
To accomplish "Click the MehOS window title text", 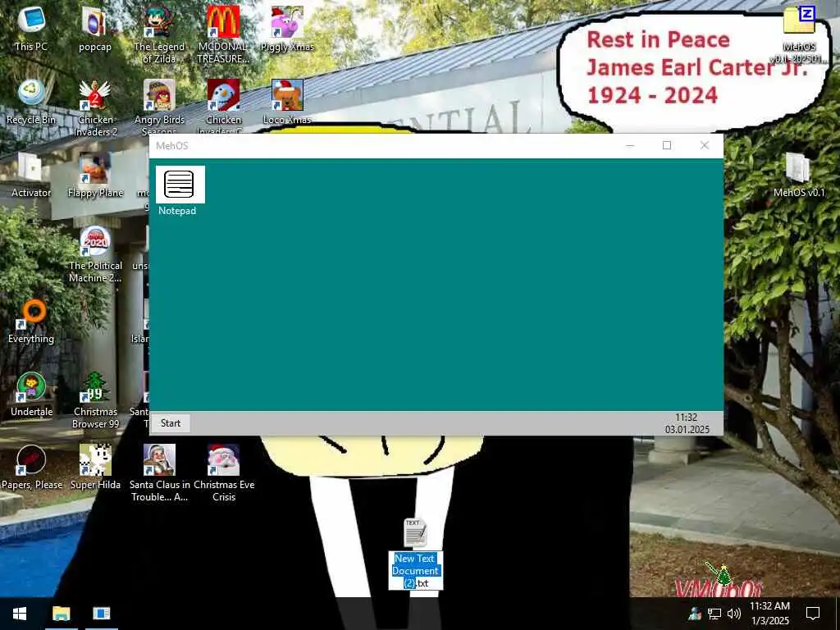I will click(x=172, y=146).
